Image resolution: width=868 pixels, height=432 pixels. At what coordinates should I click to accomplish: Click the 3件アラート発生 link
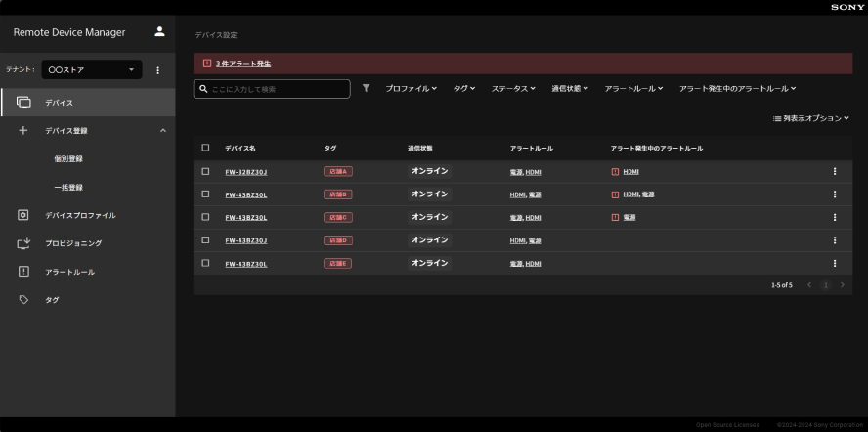tap(243, 64)
